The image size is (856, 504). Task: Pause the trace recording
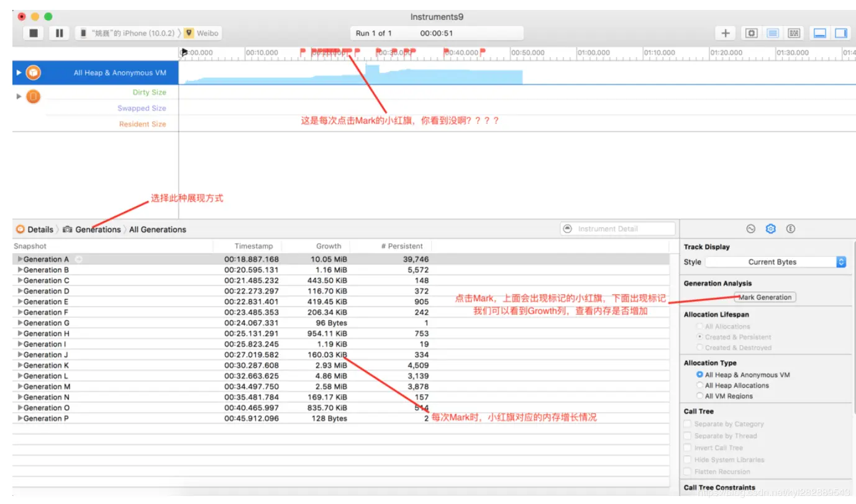click(59, 33)
